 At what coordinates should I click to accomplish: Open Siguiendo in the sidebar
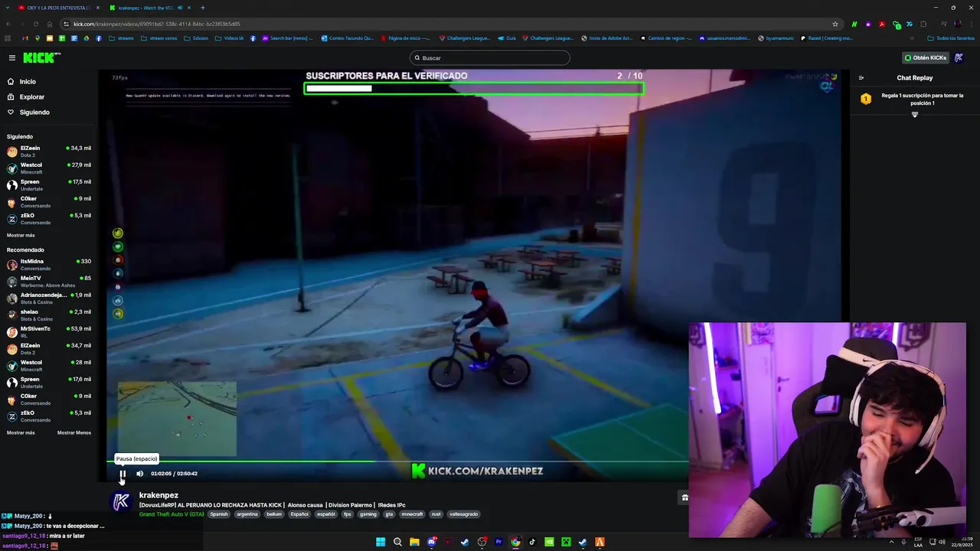tap(34, 112)
